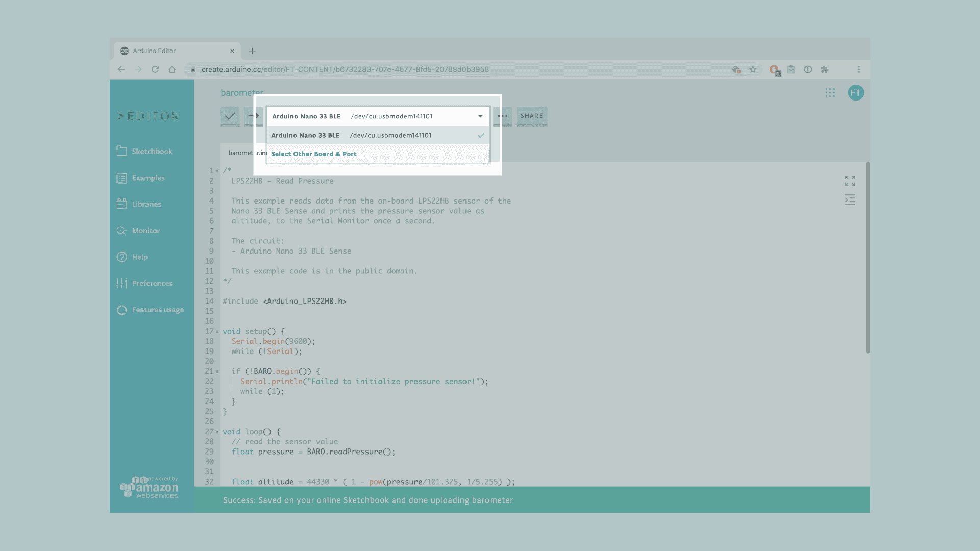Open the FT user profile avatar
The image size is (980, 551).
click(855, 93)
